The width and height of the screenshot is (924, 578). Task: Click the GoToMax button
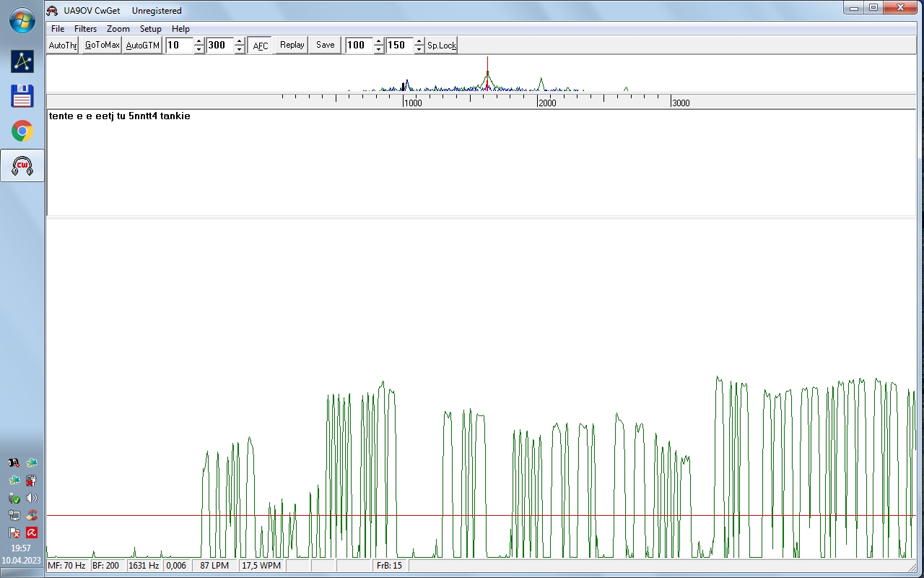pyautogui.click(x=102, y=46)
